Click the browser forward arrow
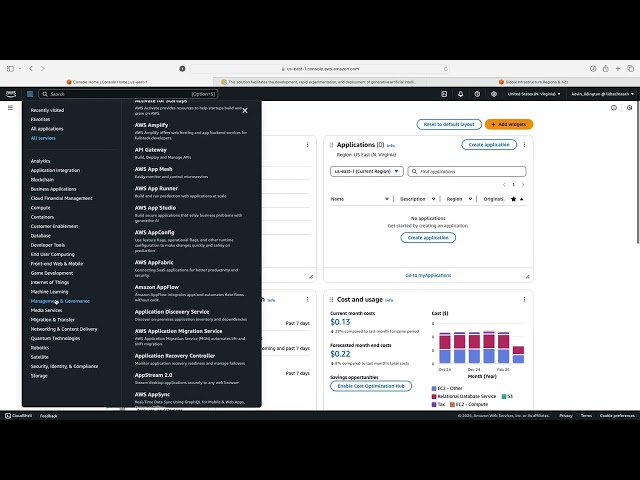Image resolution: width=640 pixels, height=480 pixels. click(x=42, y=69)
